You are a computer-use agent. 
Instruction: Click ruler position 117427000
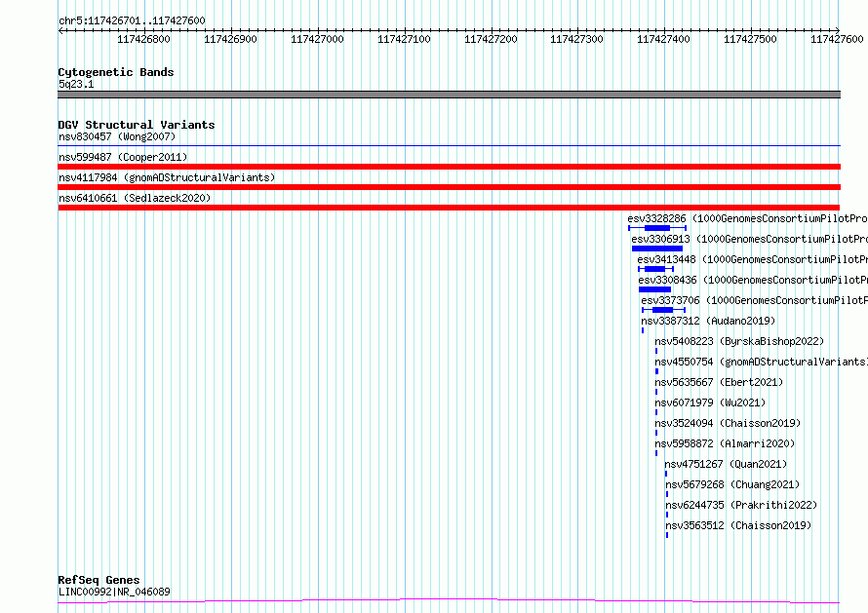click(x=317, y=39)
